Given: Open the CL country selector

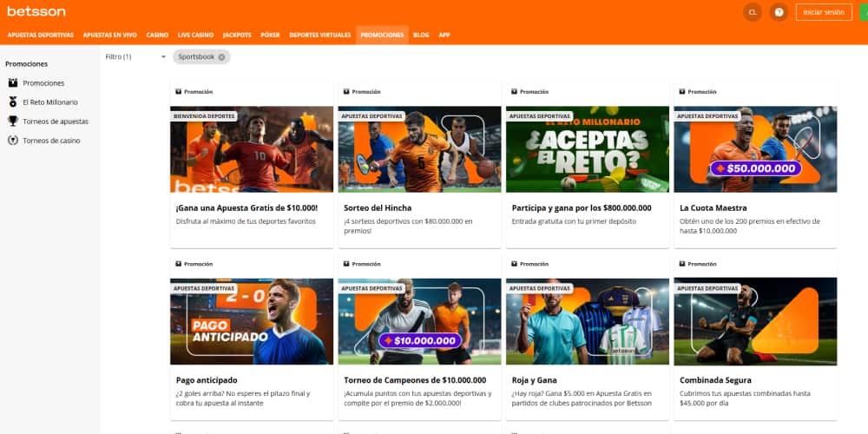Looking at the screenshot, I should pyautogui.click(x=753, y=12).
